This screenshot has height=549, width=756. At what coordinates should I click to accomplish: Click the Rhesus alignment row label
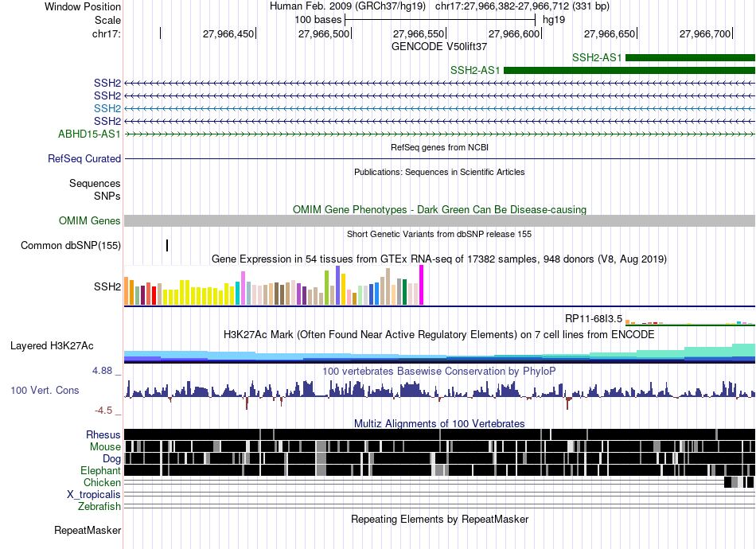tap(103, 434)
